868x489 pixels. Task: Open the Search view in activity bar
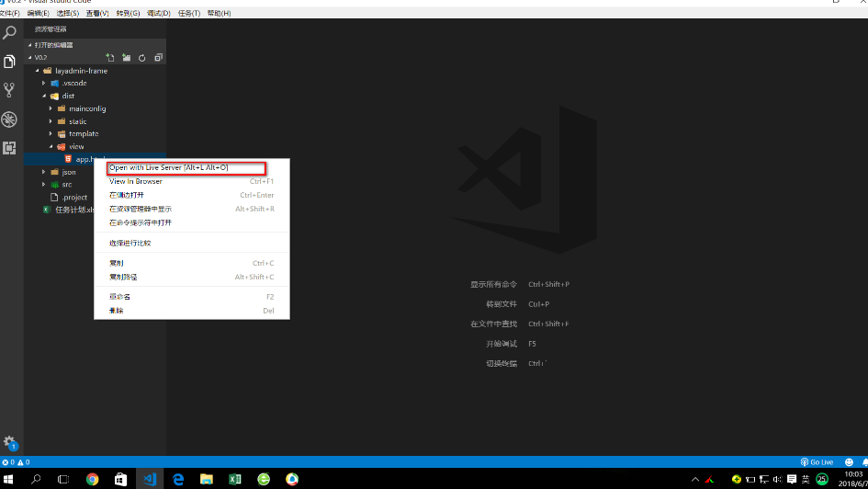pyautogui.click(x=10, y=33)
